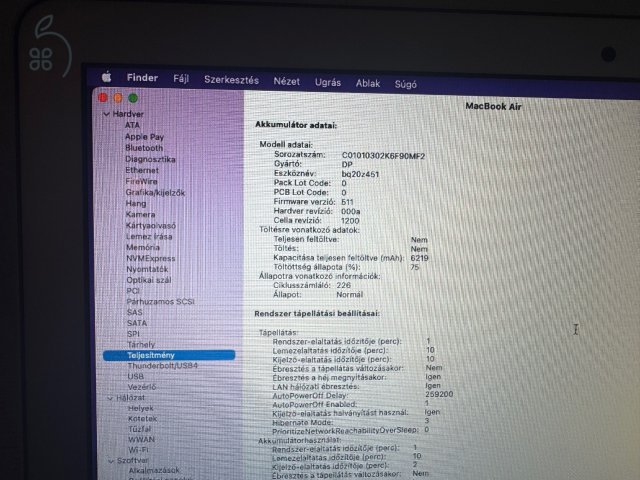Select Tárhely in the sidebar
Viewport: 640px width, 480px height.
click(141, 344)
